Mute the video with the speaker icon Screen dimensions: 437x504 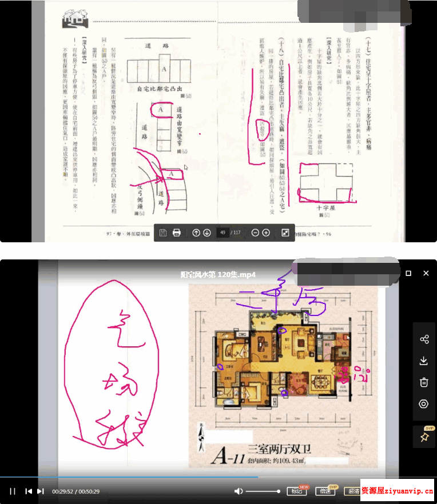click(x=239, y=491)
